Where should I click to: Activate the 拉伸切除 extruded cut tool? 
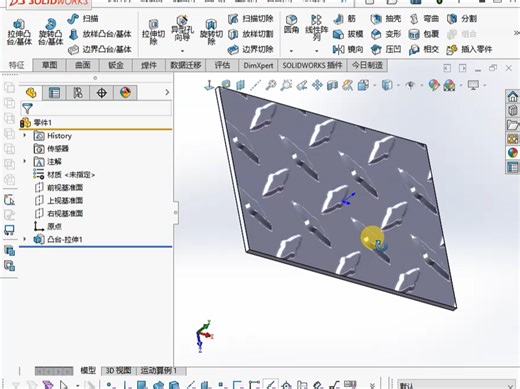[x=153, y=32]
